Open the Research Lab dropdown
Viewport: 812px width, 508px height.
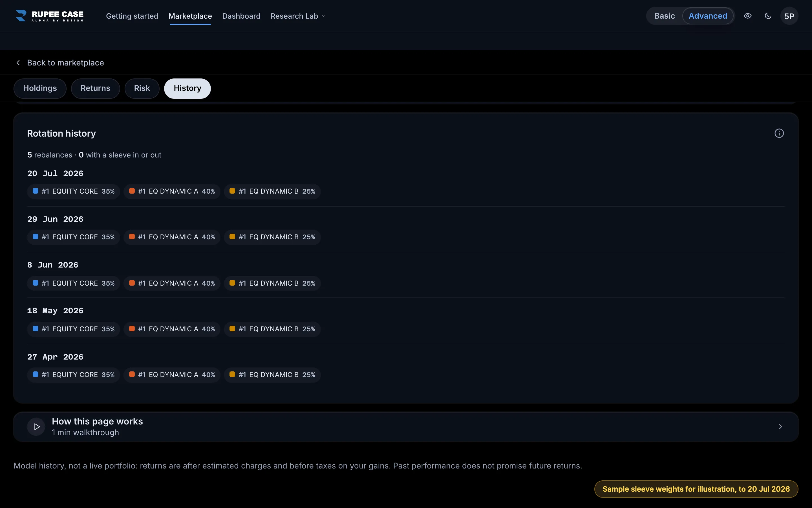(298, 16)
